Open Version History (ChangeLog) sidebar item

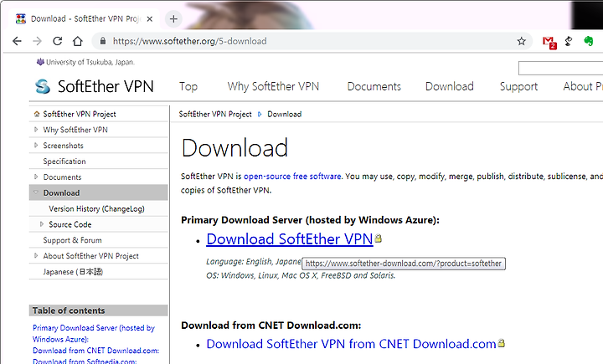pos(96,208)
